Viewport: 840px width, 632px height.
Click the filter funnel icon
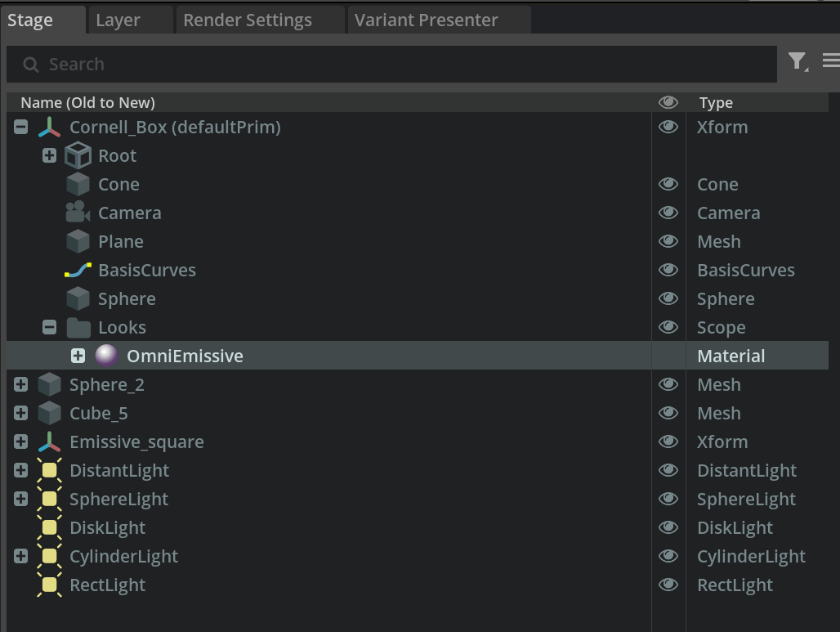[797, 61]
